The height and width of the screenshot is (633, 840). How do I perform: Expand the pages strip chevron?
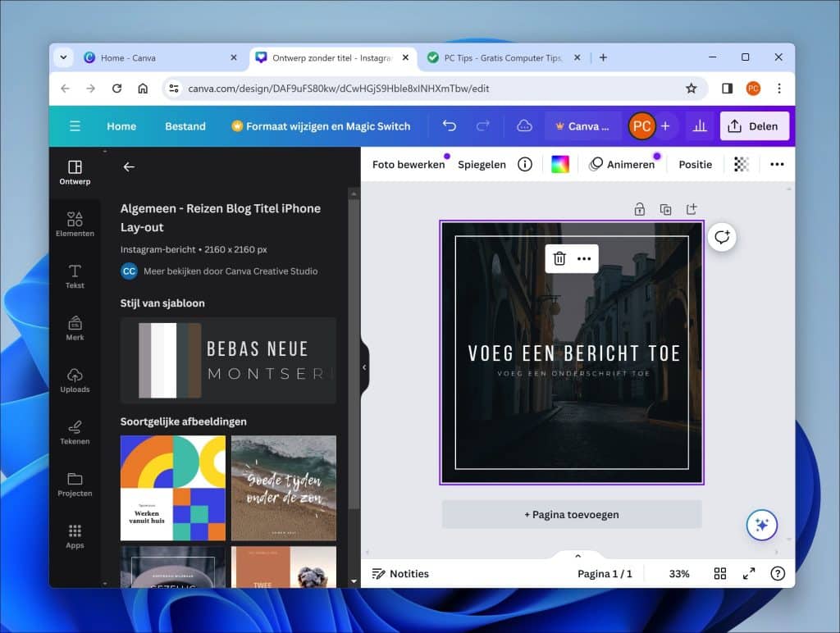[577, 557]
